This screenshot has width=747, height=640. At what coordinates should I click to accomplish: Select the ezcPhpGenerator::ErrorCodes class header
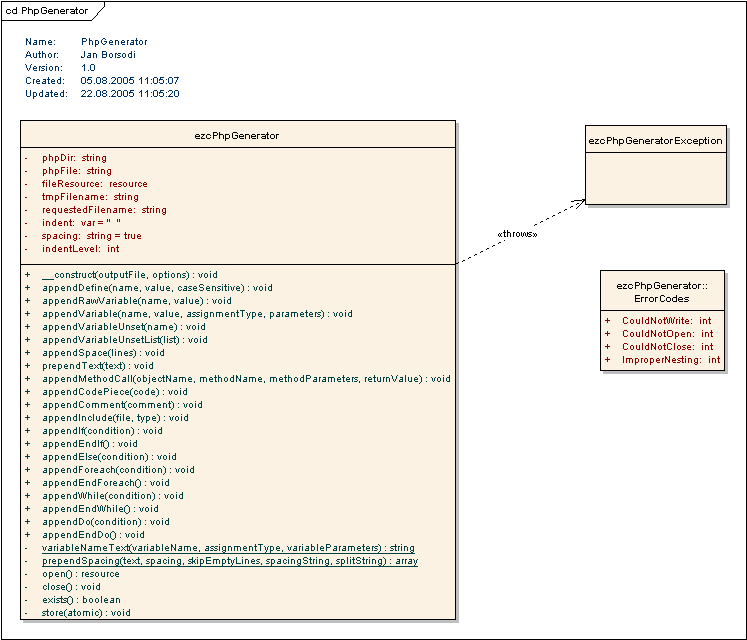coord(661,292)
